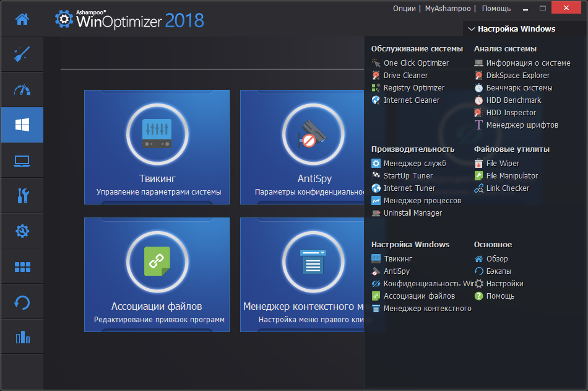Open the wrench tools sidebar section

[22, 196]
